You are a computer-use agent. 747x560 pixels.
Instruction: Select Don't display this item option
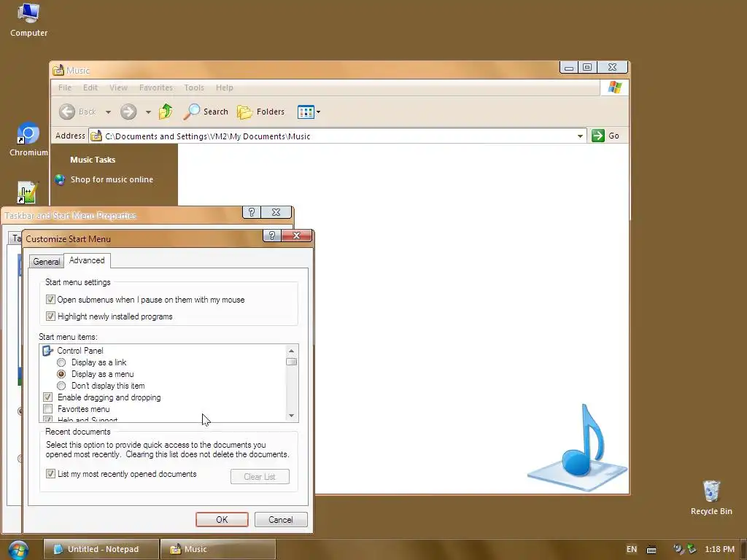(61, 386)
